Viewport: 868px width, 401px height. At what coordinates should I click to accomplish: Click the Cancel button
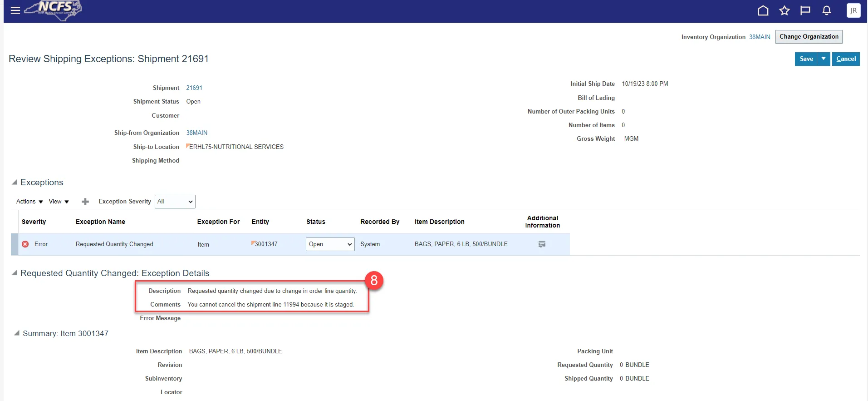846,59
